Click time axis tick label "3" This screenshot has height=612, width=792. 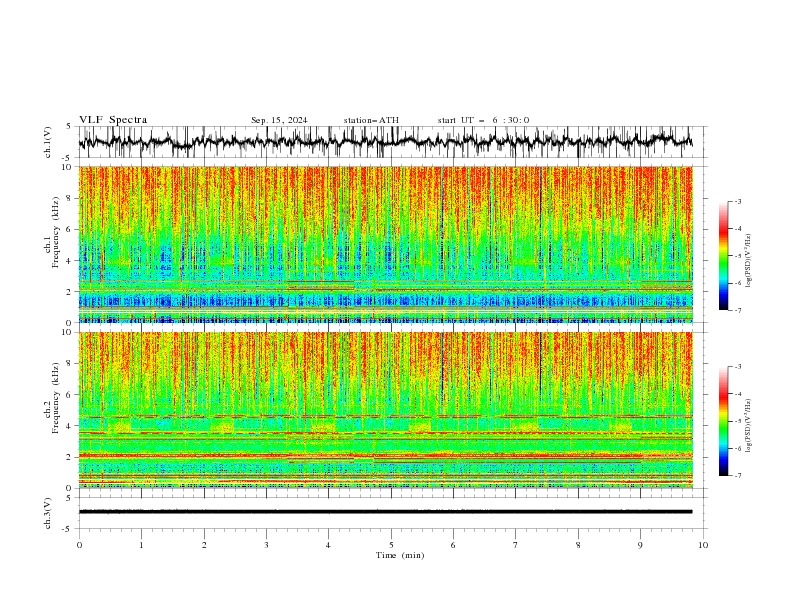click(x=266, y=545)
